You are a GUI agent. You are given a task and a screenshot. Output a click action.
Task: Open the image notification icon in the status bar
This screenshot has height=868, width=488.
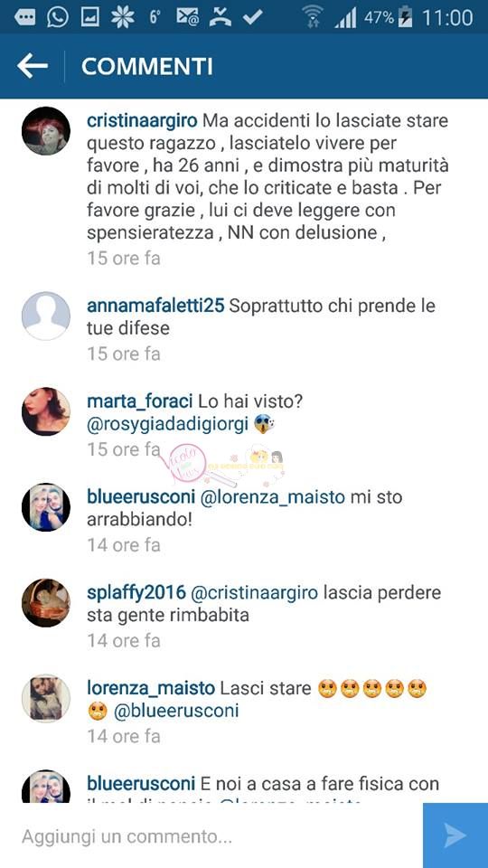(x=89, y=17)
